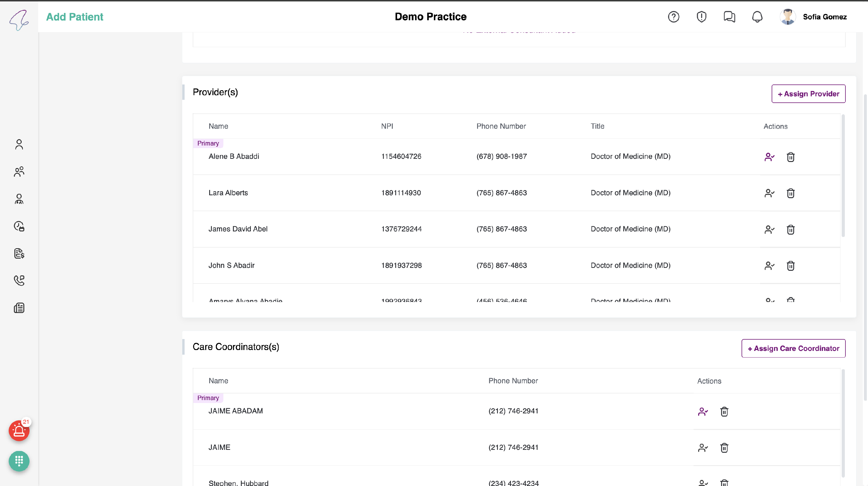Set James David Abel as primary provider
868x486 pixels.
(x=769, y=229)
